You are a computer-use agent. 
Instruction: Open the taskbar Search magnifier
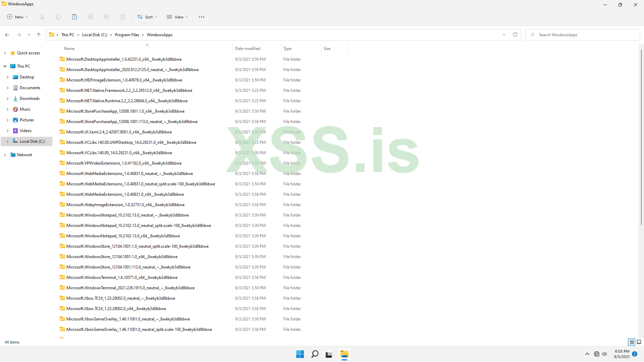point(315,354)
